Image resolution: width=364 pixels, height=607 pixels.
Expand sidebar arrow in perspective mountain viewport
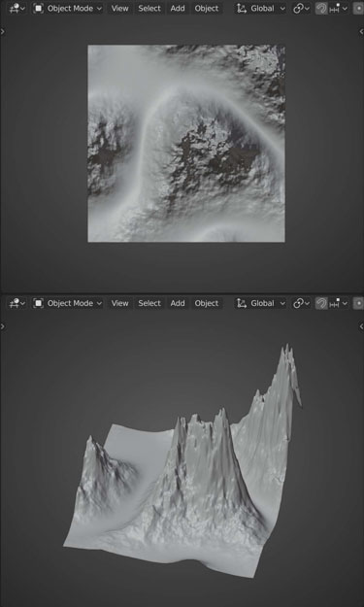click(361, 326)
